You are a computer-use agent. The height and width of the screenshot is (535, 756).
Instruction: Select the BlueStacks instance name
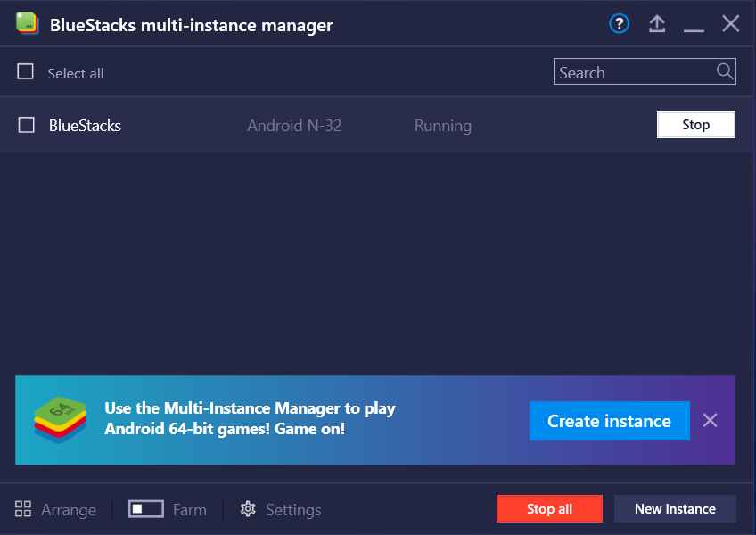pyautogui.click(x=85, y=126)
